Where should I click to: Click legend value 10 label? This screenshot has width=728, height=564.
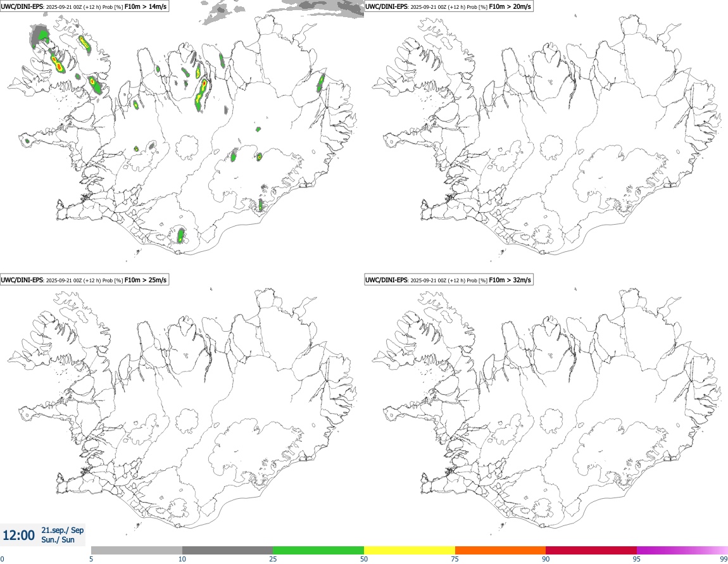pyautogui.click(x=182, y=560)
